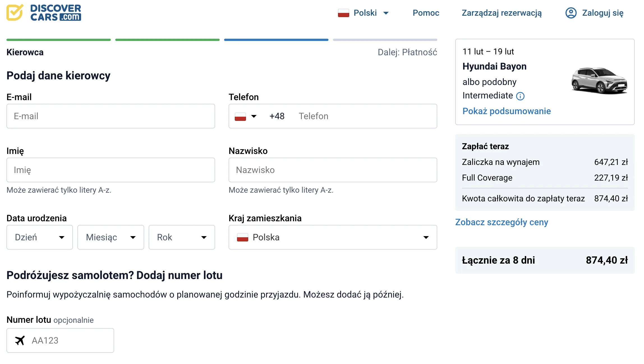Click the Pokaż podsumowanie link
The image size is (644, 364).
pyautogui.click(x=506, y=111)
